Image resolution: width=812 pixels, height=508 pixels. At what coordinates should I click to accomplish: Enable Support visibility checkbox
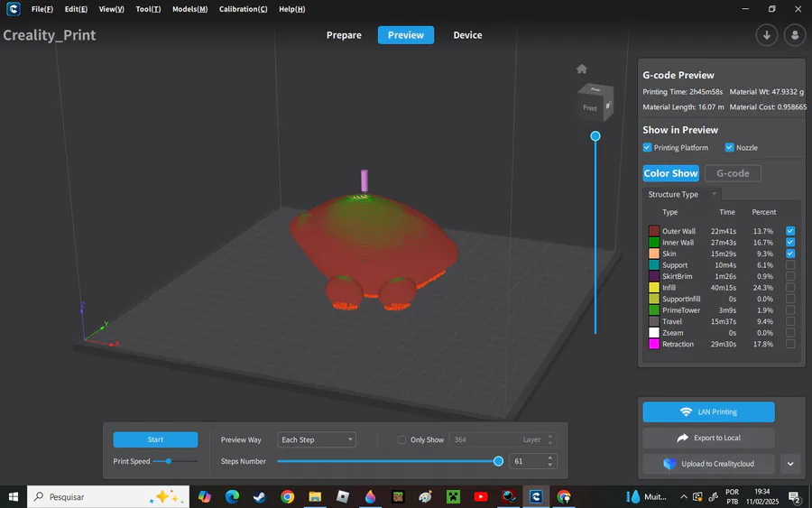790,265
